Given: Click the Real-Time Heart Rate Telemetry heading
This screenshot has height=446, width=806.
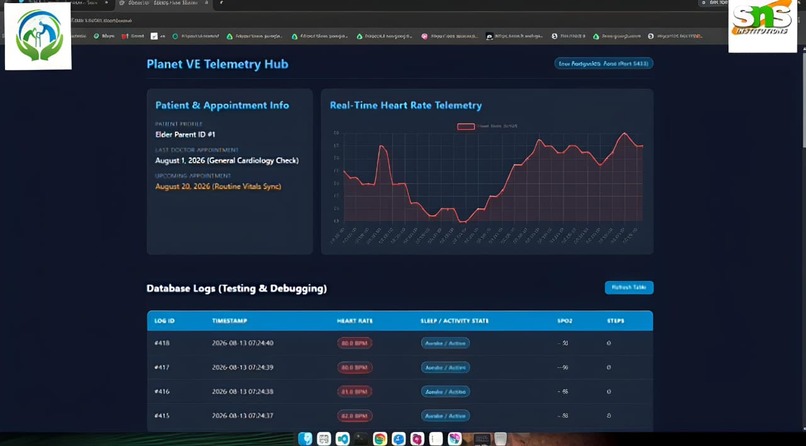Looking at the screenshot, I should (406, 105).
